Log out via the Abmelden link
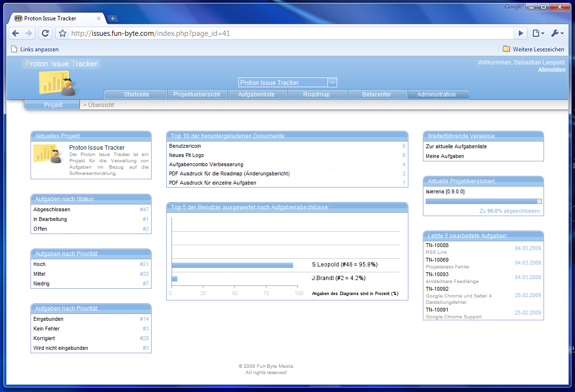The height and width of the screenshot is (392, 575). point(552,70)
